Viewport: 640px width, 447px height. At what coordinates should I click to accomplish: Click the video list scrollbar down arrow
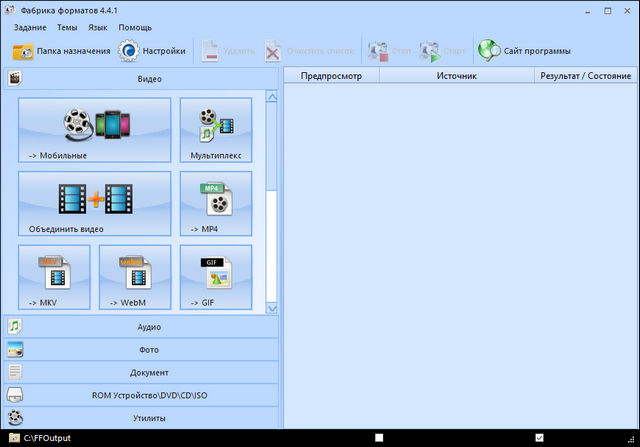tap(271, 309)
